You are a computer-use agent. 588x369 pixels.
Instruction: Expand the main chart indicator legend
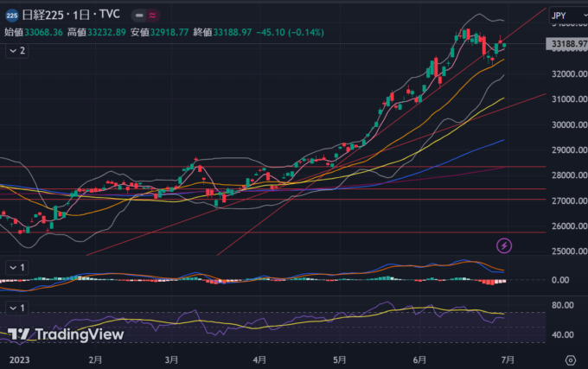click(x=16, y=51)
